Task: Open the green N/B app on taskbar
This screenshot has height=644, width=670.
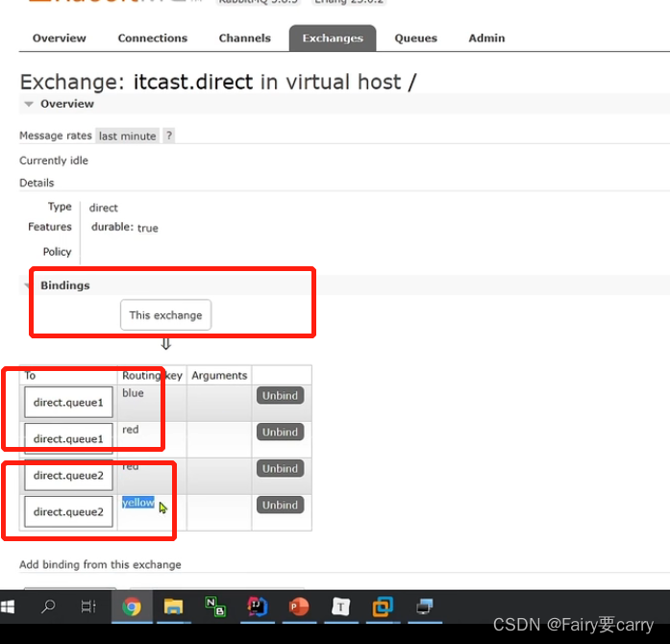Action: click(215, 607)
